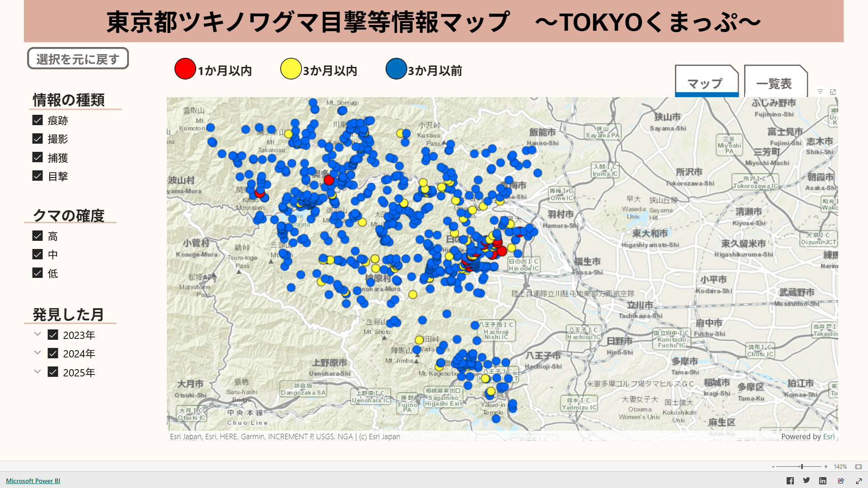Expand the 2025年 tree item

coord(38,372)
